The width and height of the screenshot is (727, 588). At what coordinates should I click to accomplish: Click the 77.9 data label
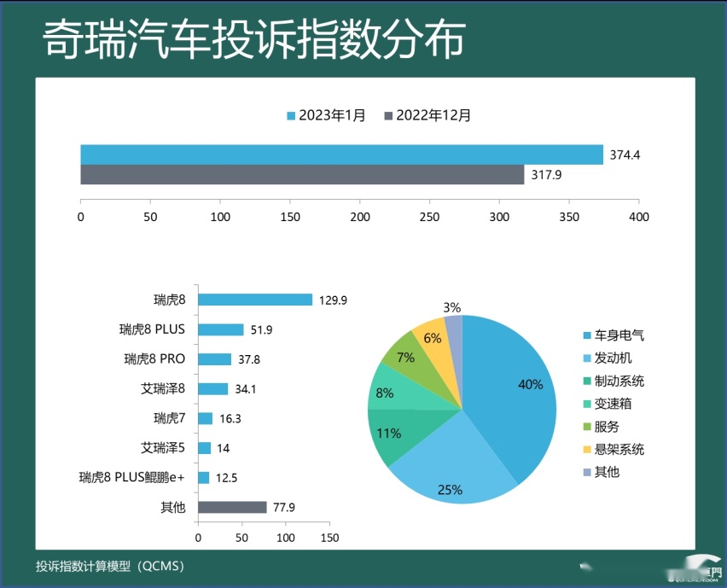[284, 508]
